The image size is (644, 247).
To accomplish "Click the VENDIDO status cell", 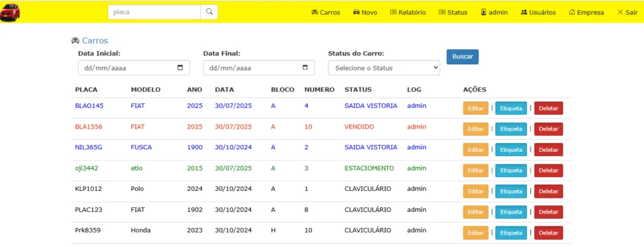I will 359,127.
